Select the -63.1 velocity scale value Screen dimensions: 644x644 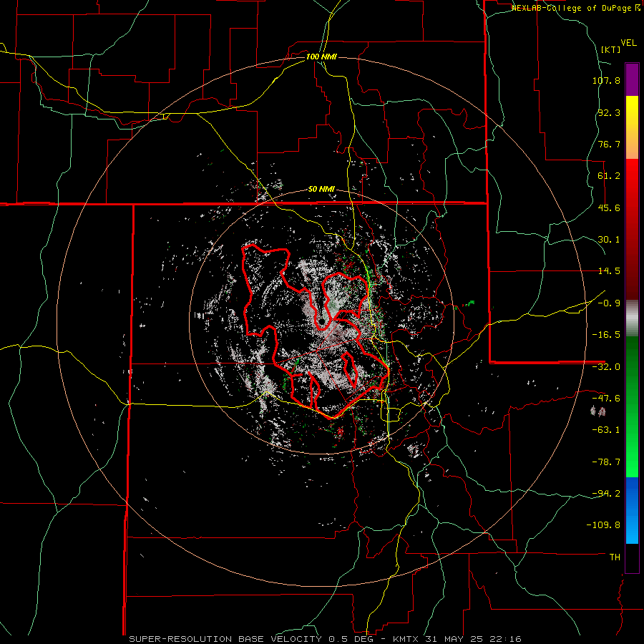(606, 430)
